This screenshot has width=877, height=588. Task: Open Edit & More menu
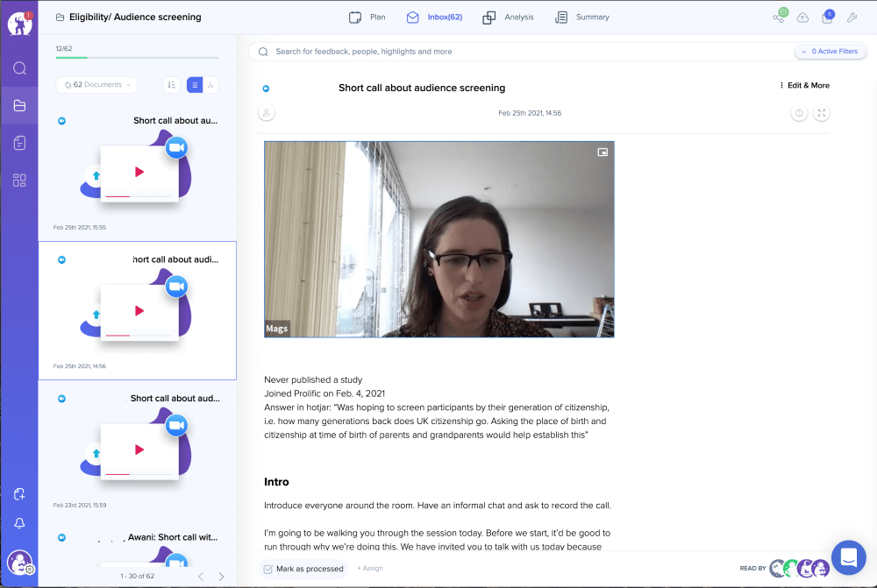coord(804,86)
